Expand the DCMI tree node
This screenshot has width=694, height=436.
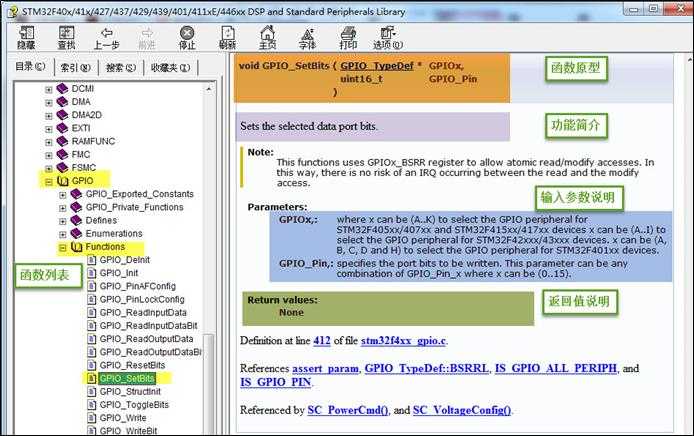click(48, 90)
